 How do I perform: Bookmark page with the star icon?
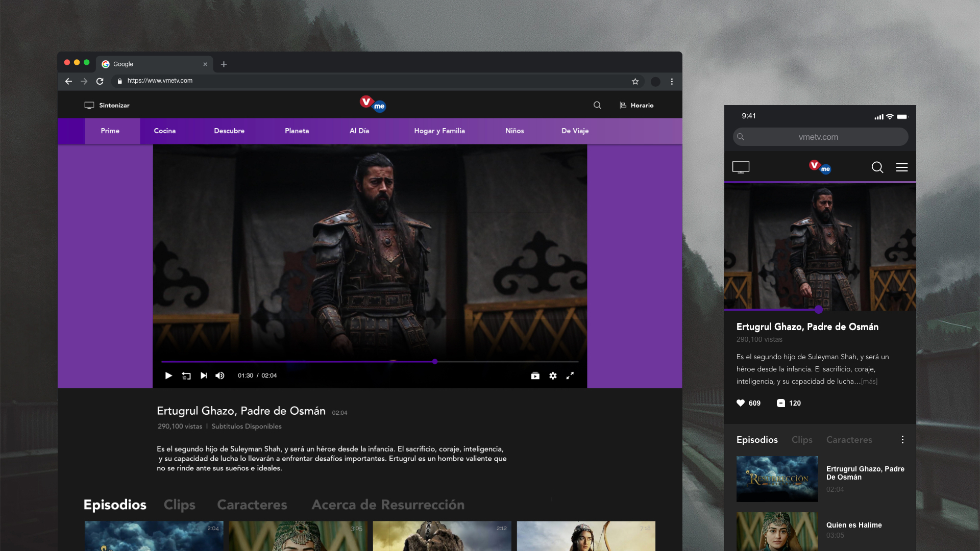pos(635,82)
